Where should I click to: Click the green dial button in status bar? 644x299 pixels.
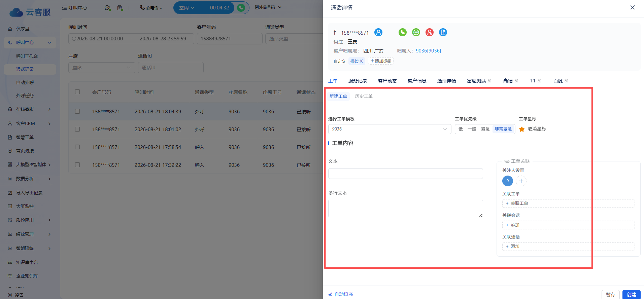pyautogui.click(x=241, y=8)
